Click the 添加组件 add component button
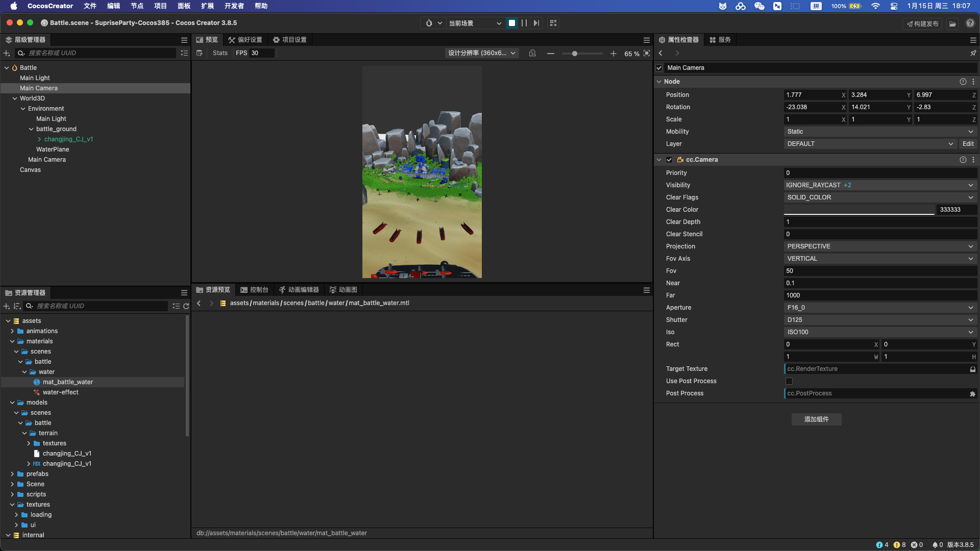 [x=816, y=419]
